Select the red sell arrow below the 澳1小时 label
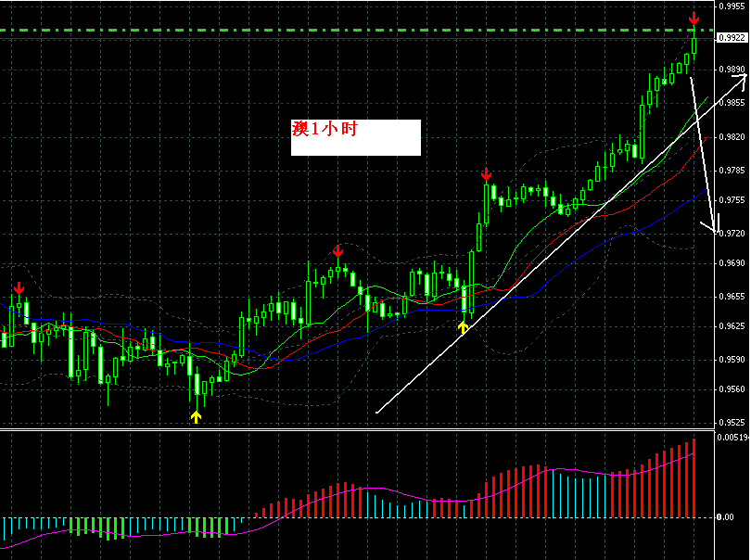751x560 pixels. click(x=337, y=251)
